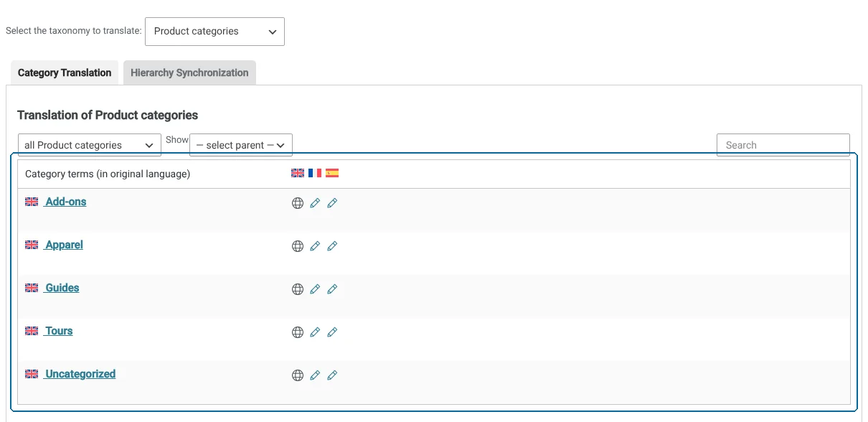Open the 'all Product categories' filter dropdown
Image resolution: width=868 pixels, height=422 pixels.
pyautogui.click(x=90, y=145)
